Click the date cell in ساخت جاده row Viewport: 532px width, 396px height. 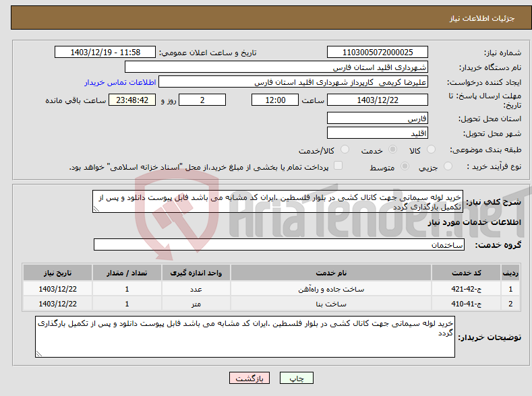click(57, 289)
